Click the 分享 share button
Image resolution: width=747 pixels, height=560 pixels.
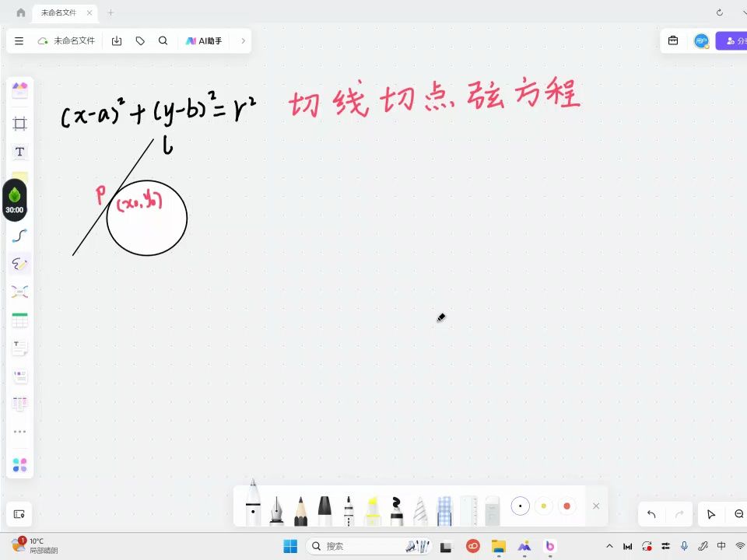coord(734,40)
